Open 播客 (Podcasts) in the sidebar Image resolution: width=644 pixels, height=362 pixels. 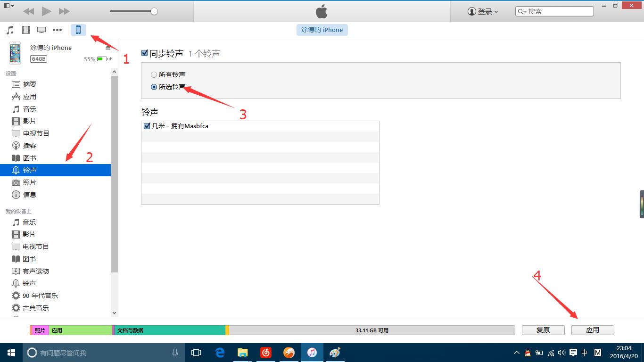pos(29,145)
